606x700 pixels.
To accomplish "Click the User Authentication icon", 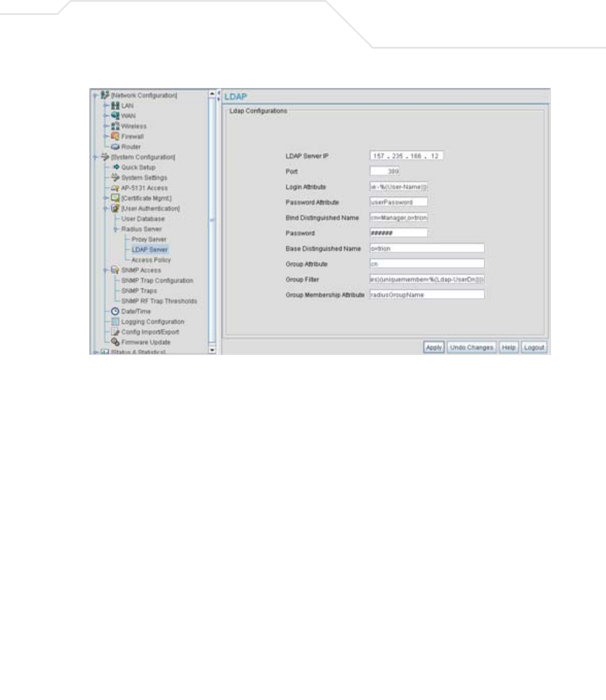I will pyautogui.click(x=115, y=208).
